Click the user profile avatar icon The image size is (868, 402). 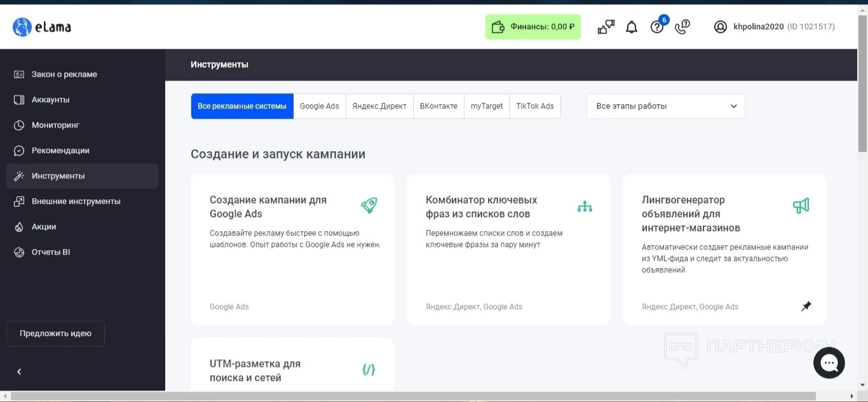(720, 27)
